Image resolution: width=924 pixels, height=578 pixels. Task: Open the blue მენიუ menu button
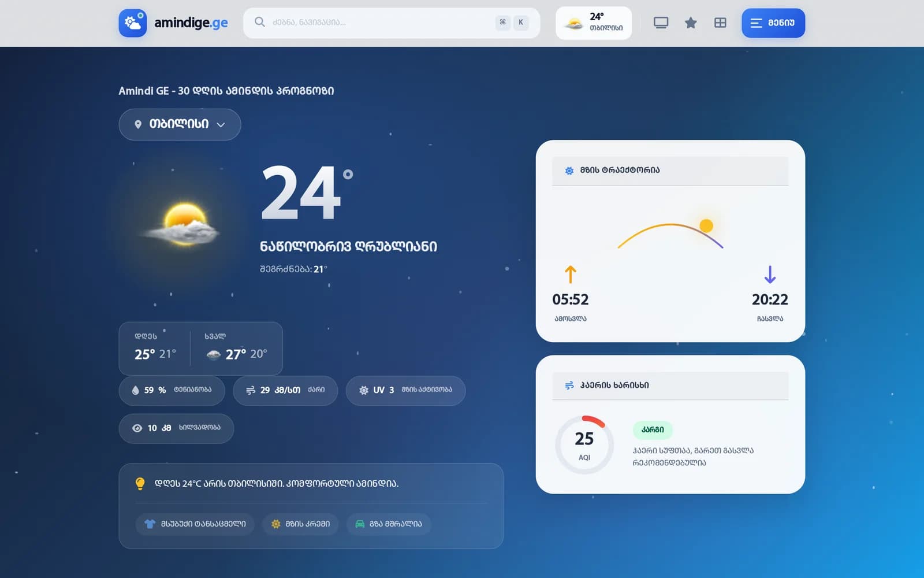pyautogui.click(x=773, y=23)
